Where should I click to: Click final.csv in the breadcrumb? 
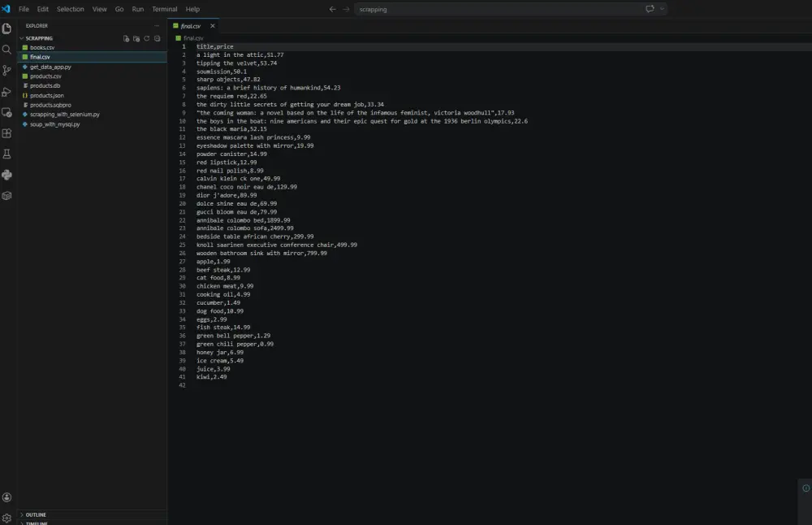pos(193,38)
